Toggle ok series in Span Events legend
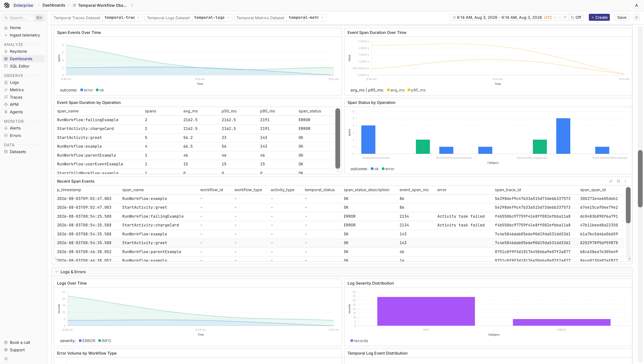 pyautogui.click(x=100, y=90)
